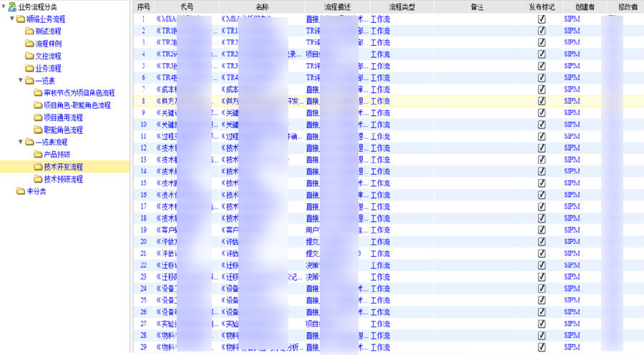Viewport: 644px width, 355px height.
Task: Collapse the 业务流程分类 root node
Action: (4, 6)
